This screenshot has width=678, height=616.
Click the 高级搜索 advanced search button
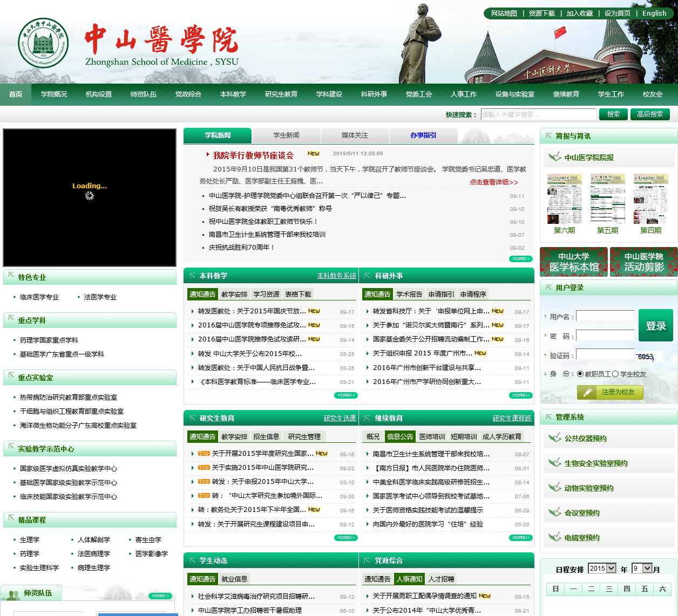pos(649,114)
